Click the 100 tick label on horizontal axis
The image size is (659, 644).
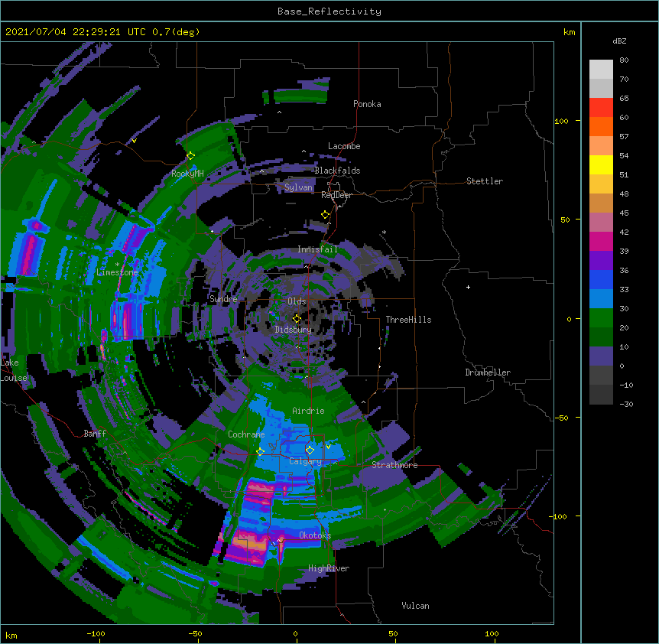(492, 633)
